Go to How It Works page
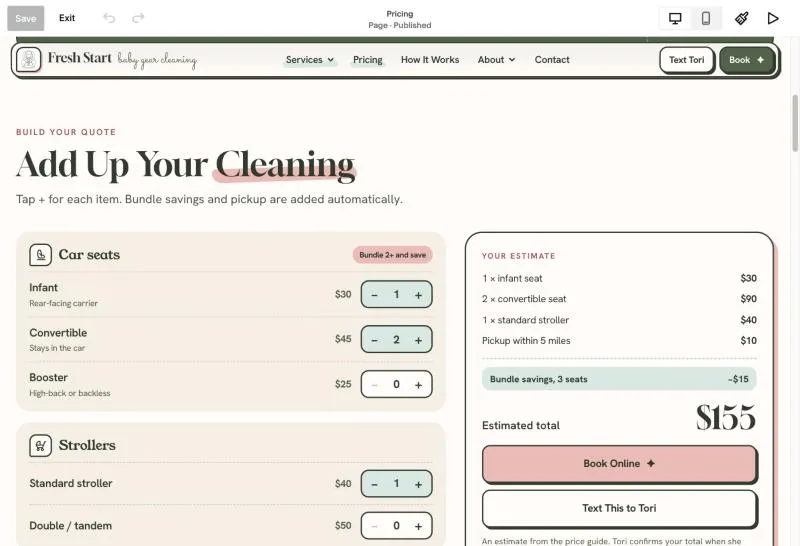This screenshot has width=800, height=546. tap(430, 60)
